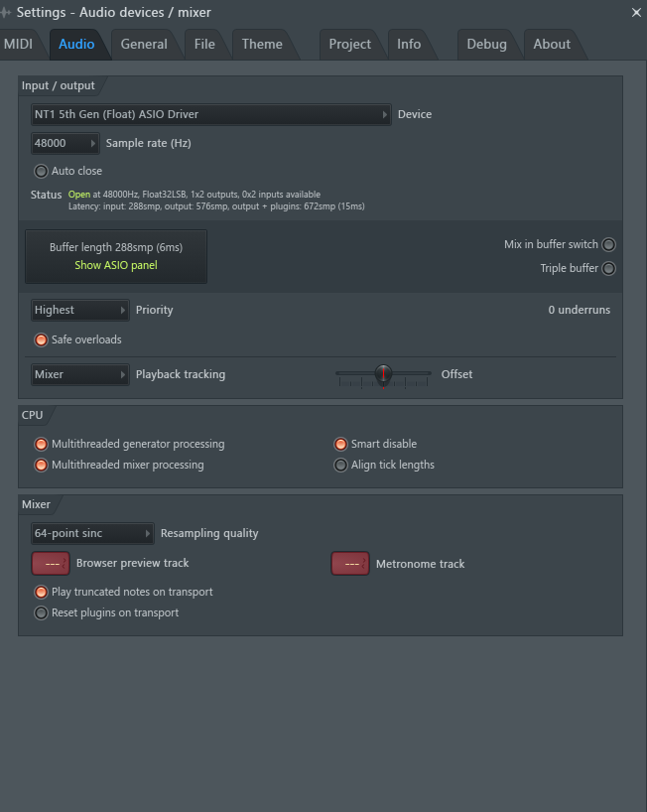647x812 pixels.
Task: Click the playback Offset slider knob
Action: point(383,374)
